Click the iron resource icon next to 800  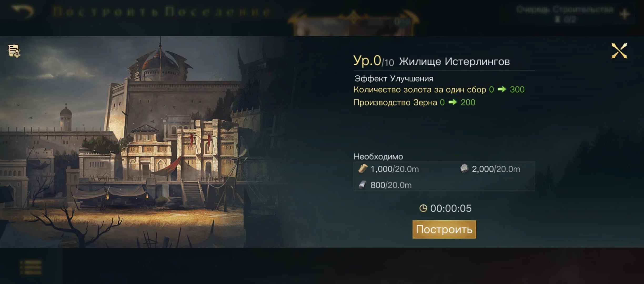click(363, 185)
